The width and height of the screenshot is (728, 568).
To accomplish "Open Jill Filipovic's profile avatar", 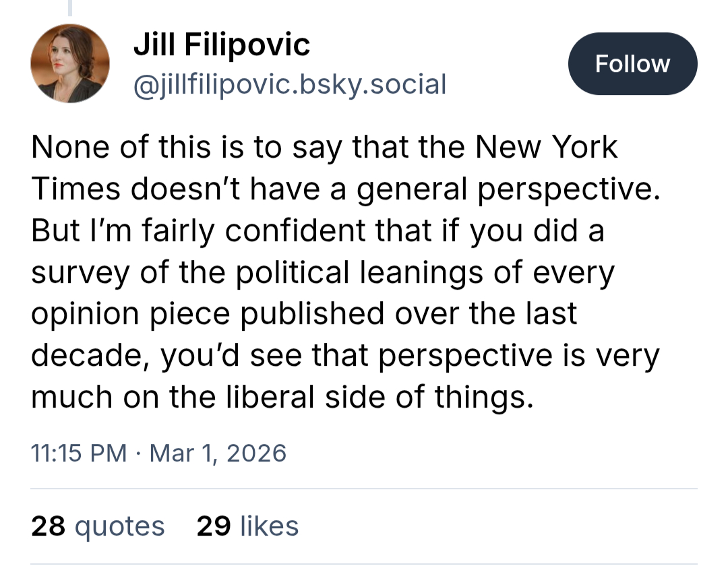I will pos(70,63).
